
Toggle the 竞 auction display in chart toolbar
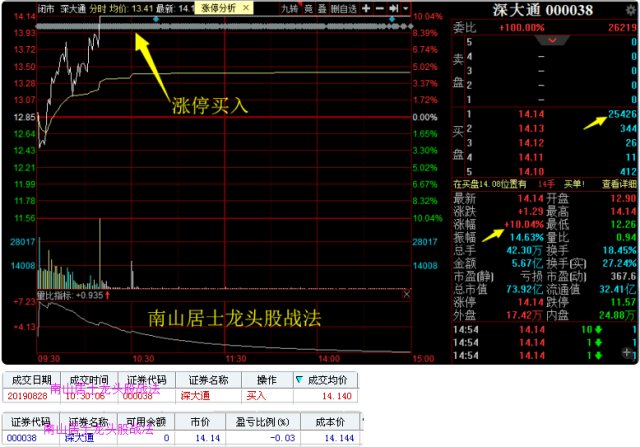pos(308,7)
